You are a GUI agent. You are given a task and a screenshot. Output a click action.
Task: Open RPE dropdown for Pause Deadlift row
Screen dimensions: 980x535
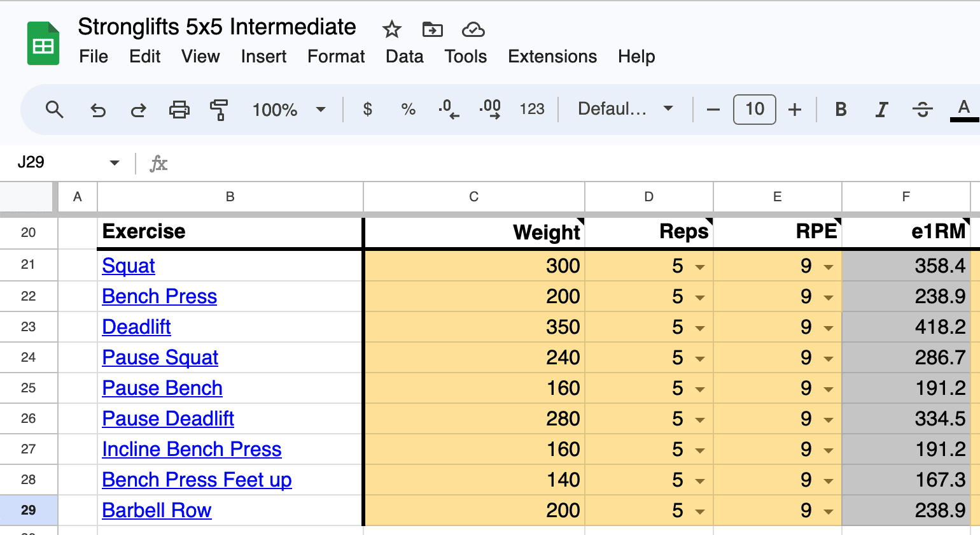(829, 420)
